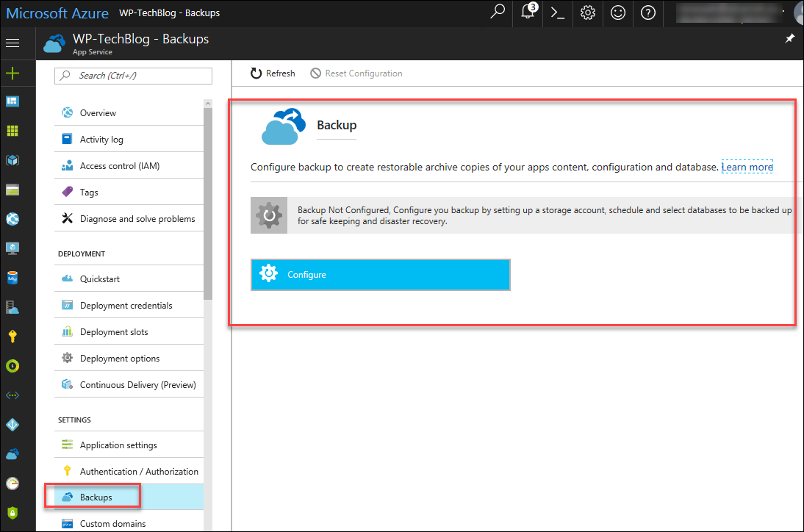
Task: Open the All resources grid icon
Action: point(12,131)
